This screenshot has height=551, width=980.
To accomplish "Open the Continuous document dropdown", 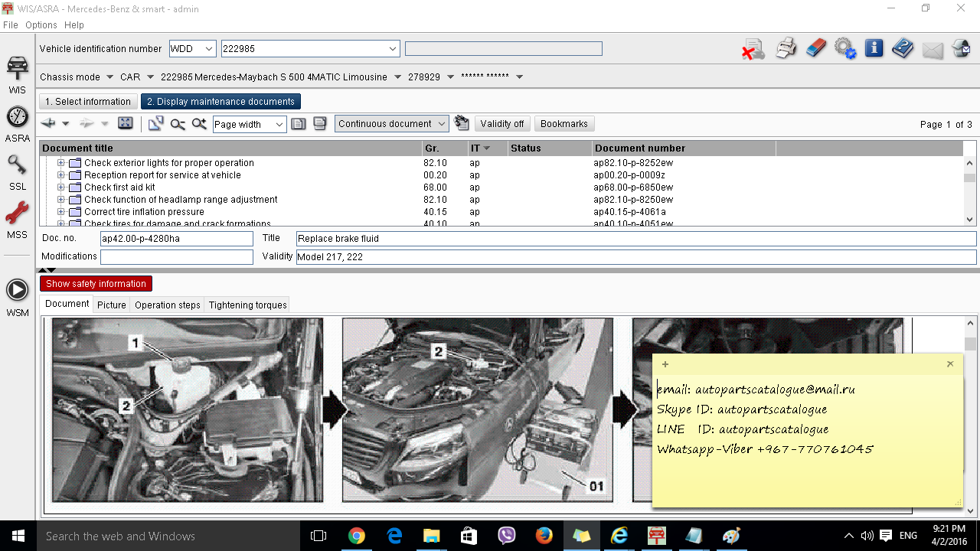I will point(442,124).
